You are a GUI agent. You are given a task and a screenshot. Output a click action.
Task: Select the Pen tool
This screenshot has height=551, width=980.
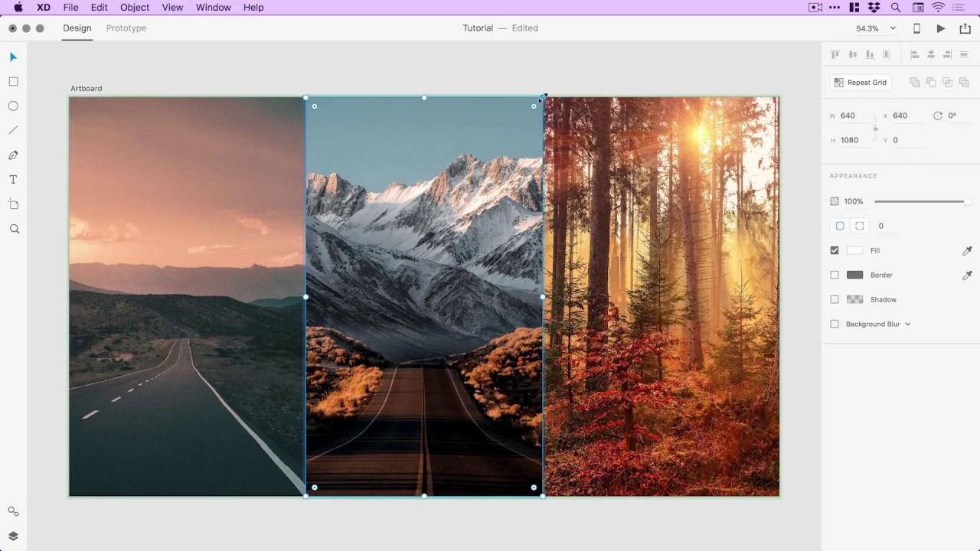[x=13, y=155]
